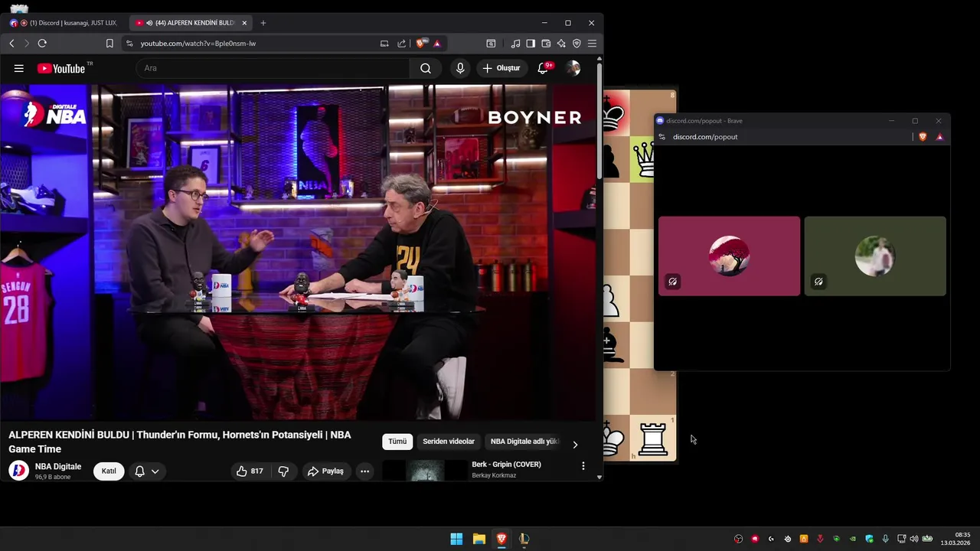Select the ALPEREN KENDİNİ BULDU tab
Screen dimensions: 980x551
(191, 23)
